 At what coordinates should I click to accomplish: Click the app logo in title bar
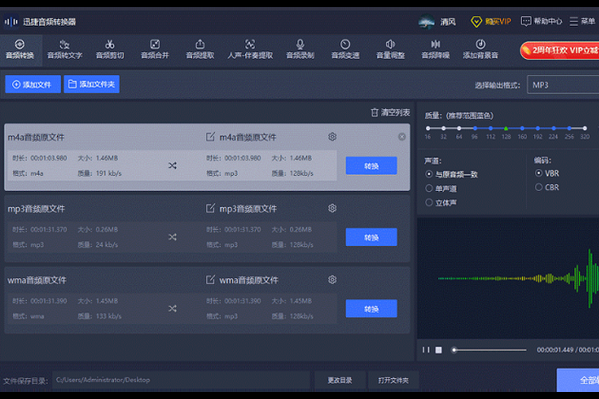tap(11, 22)
